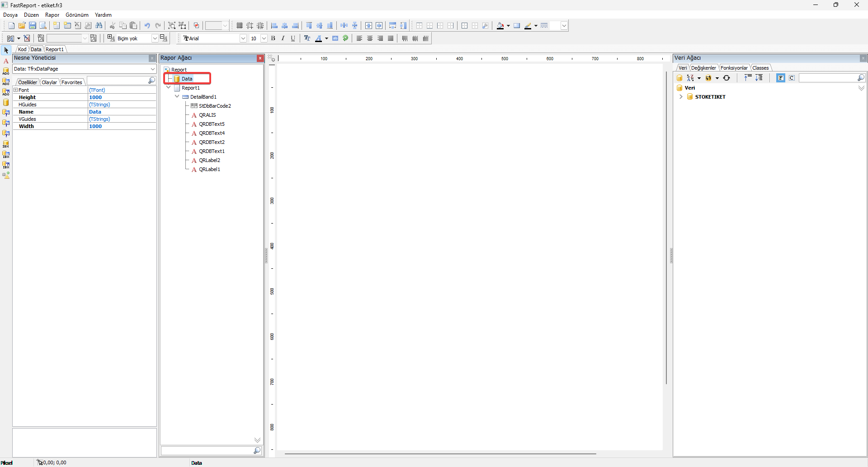
Task: Click the Open file folder icon
Action: 22,26
